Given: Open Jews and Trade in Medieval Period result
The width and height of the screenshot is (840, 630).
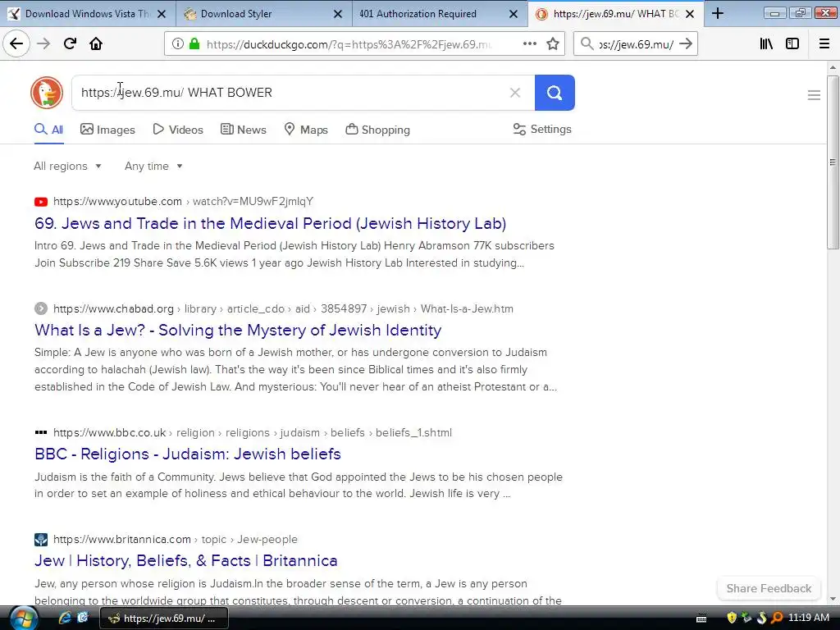Looking at the screenshot, I should [x=270, y=223].
